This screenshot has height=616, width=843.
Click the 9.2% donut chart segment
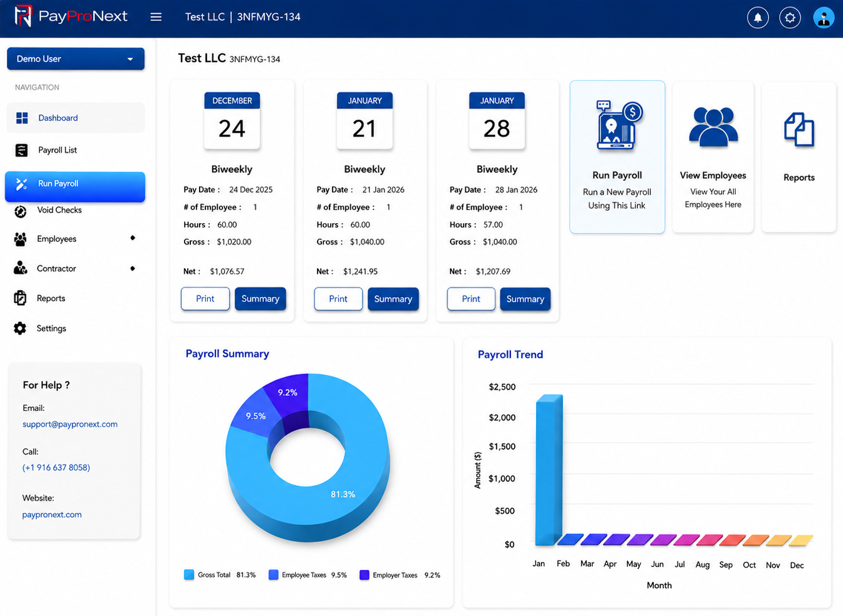(288, 393)
